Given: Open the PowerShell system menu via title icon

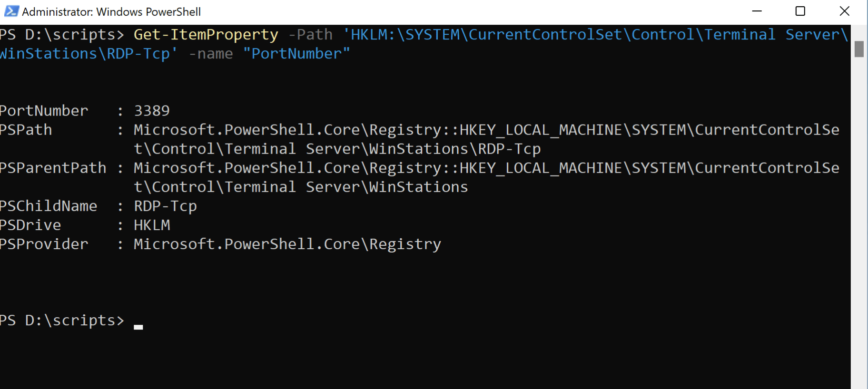Looking at the screenshot, I should (12, 10).
